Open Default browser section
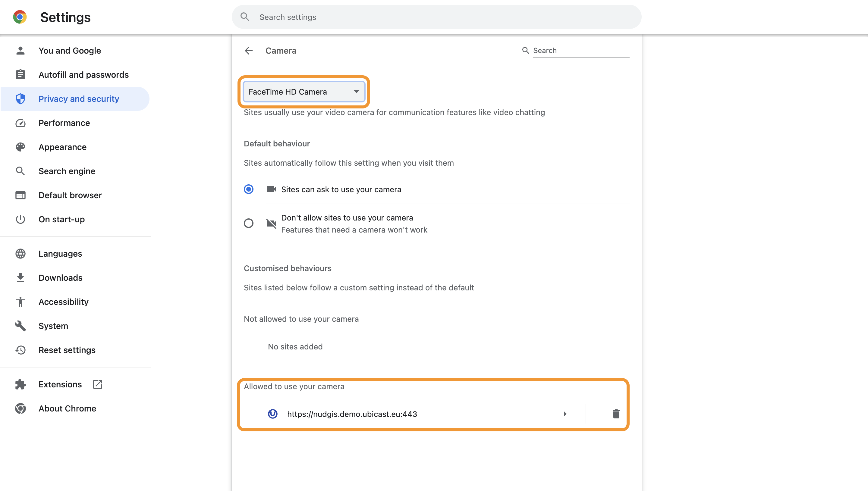 pos(75,195)
